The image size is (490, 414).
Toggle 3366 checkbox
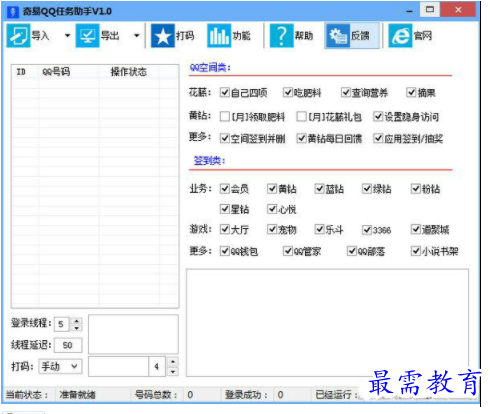pyautogui.click(x=367, y=230)
